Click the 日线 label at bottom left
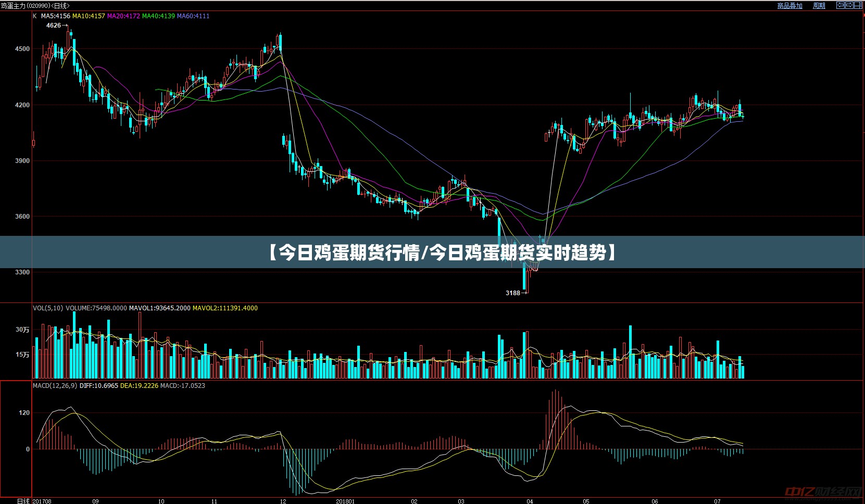Screen dimensions: 865x504 pos(23,501)
